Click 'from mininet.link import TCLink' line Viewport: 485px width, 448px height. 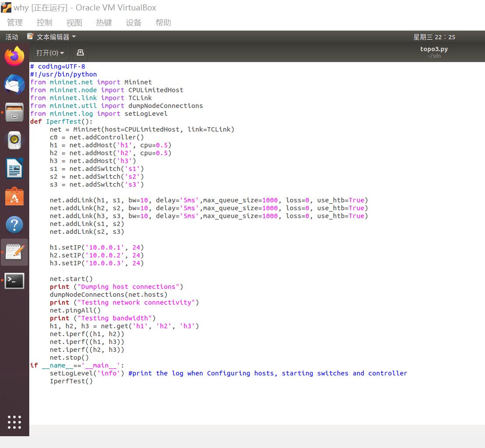pyautogui.click(x=91, y=98)
